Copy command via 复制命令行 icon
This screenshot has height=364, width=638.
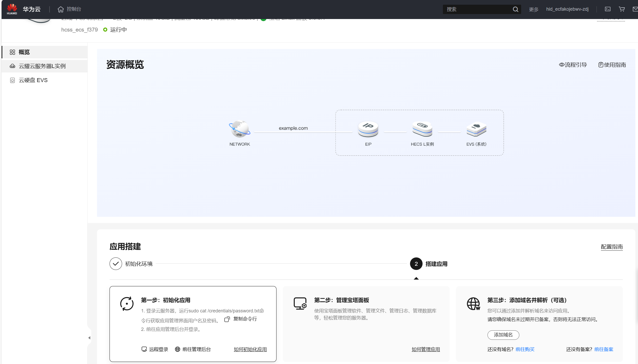click(227, 319)
